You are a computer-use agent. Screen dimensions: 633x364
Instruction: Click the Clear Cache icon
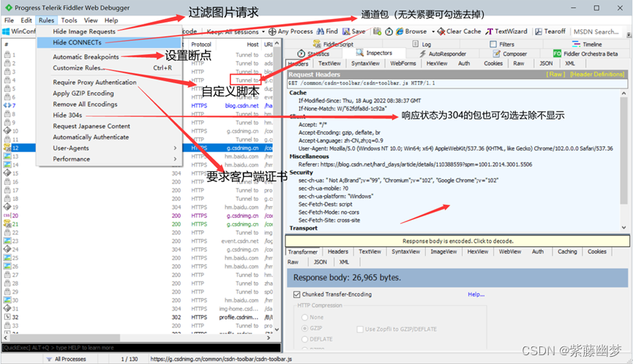point(441,31)
